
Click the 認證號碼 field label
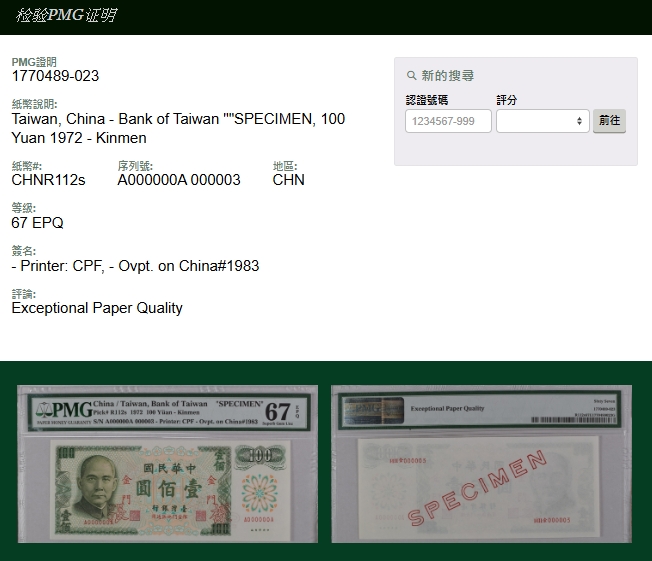pos(427,100)
